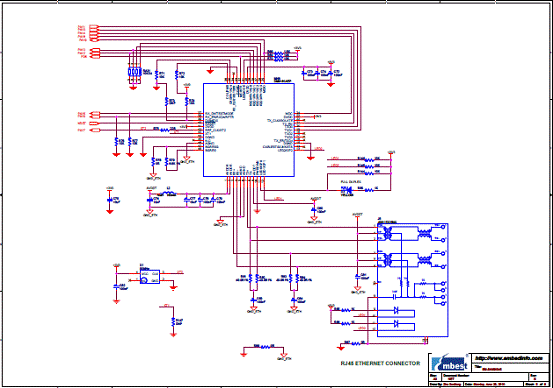Select the upper LED diode in RJ45 block
This screenshot has height=388, width=553.
pyautogui.click(x=396, y=310)
